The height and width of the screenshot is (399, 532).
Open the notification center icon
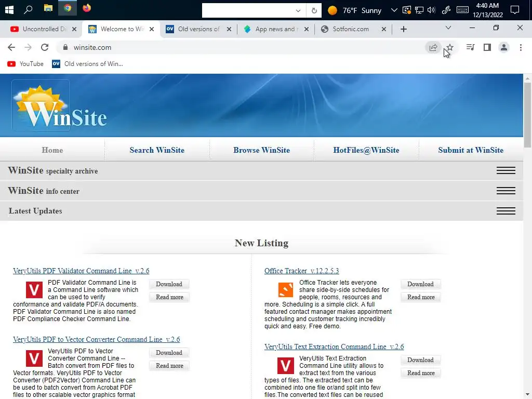[x=515, y=10]
